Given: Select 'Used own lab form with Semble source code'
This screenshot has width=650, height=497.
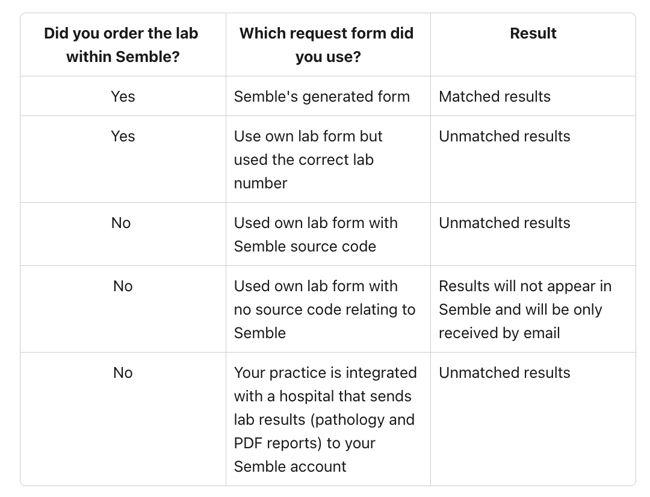Looking at the screenshot, I should tap(315, 235).
